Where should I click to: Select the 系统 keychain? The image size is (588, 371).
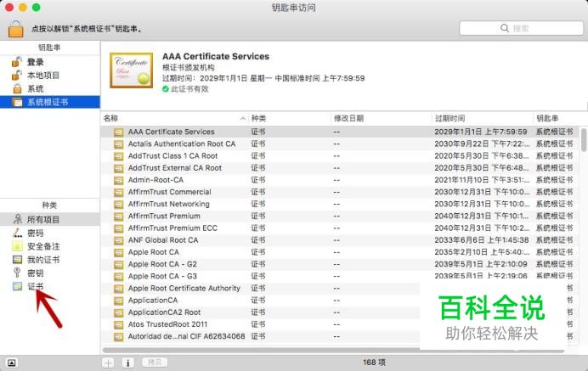coord(50,89)
